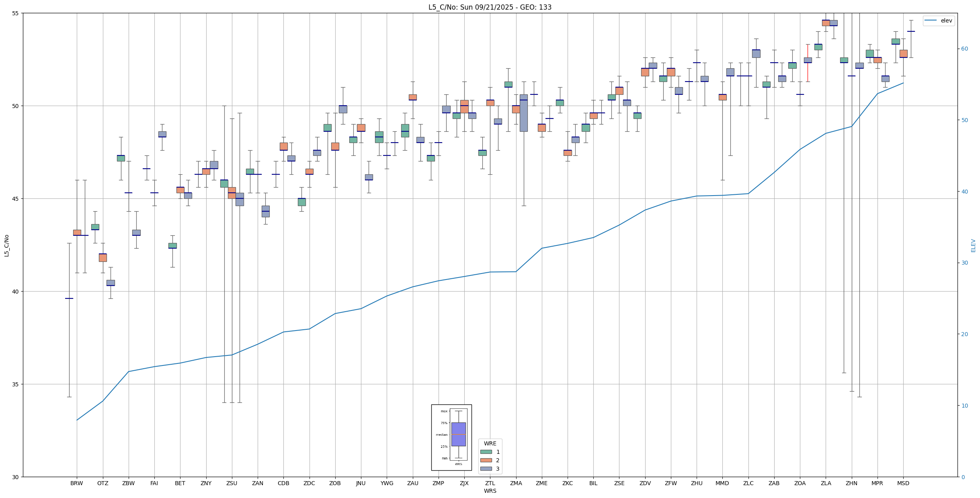Viewport: 980px width, 498px height.
Task: Click the BRW x-axis tick label
Action: (x=76, y=483)
